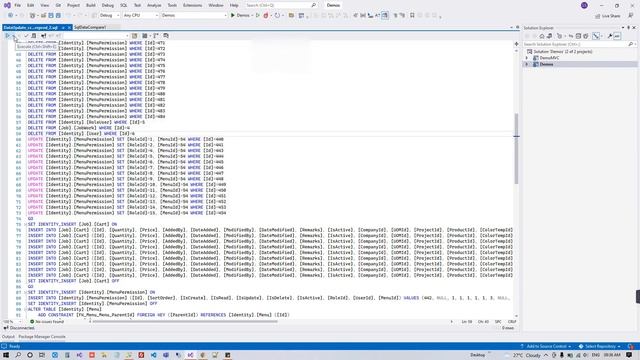The width and height of the screenshot is (640, 360).
Task: Click the user account avatar
Action: click(584, 5)
